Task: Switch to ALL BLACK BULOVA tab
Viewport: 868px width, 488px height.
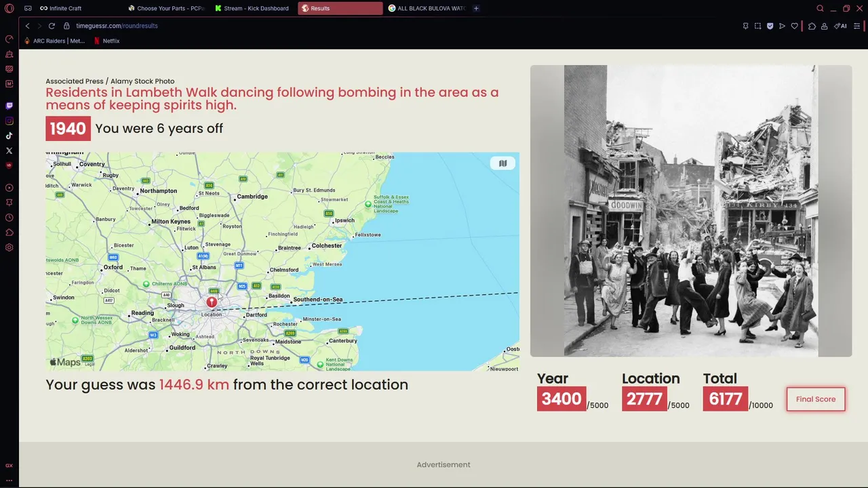Action: click(x=427, y=8)
